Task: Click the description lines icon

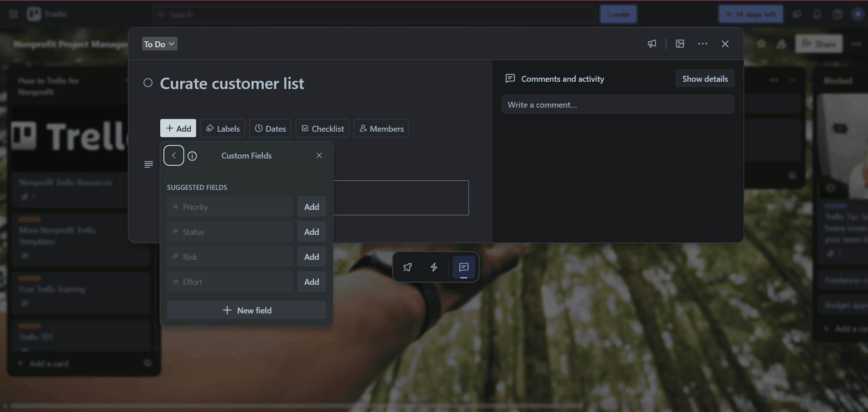Action: click(148, 164)
